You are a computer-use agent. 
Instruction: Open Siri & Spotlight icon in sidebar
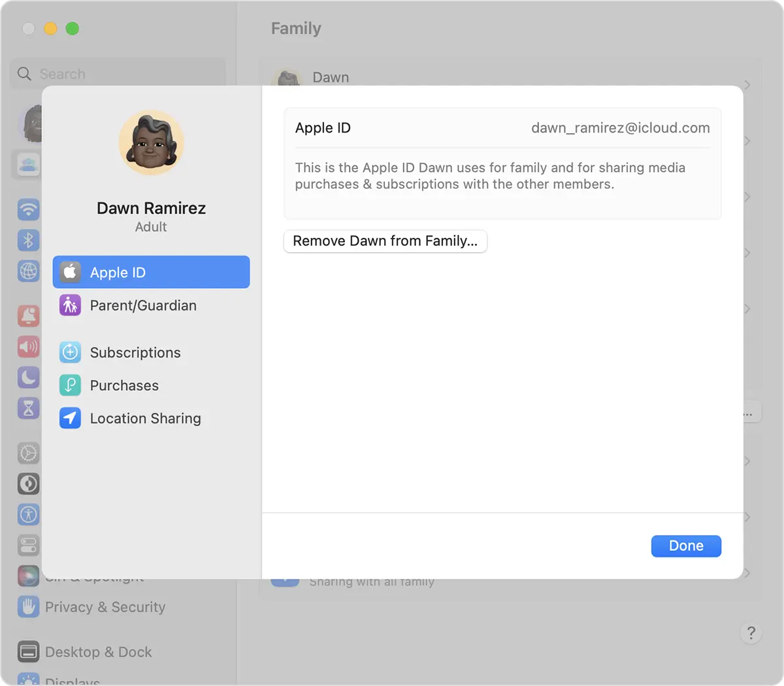coord(28,576)
